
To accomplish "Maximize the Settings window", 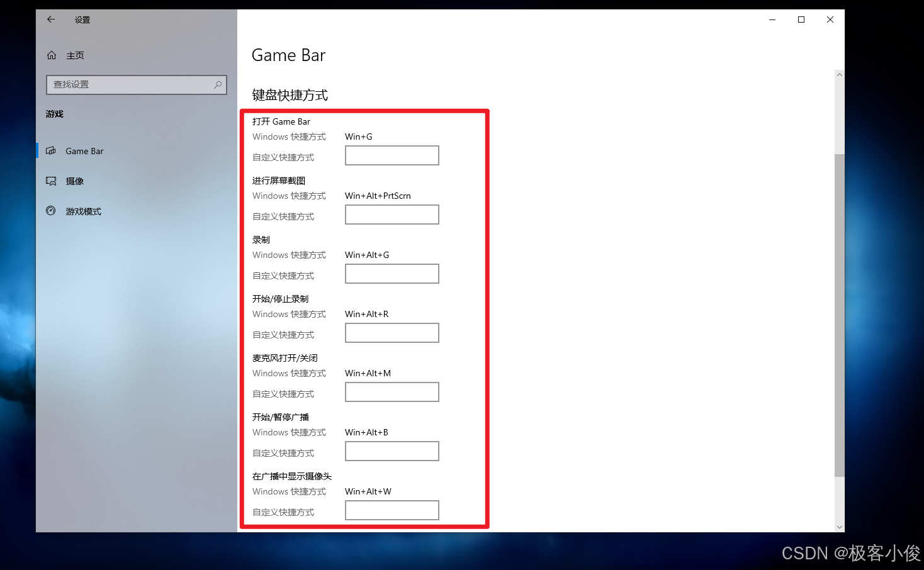I will (x=801, y=20).
